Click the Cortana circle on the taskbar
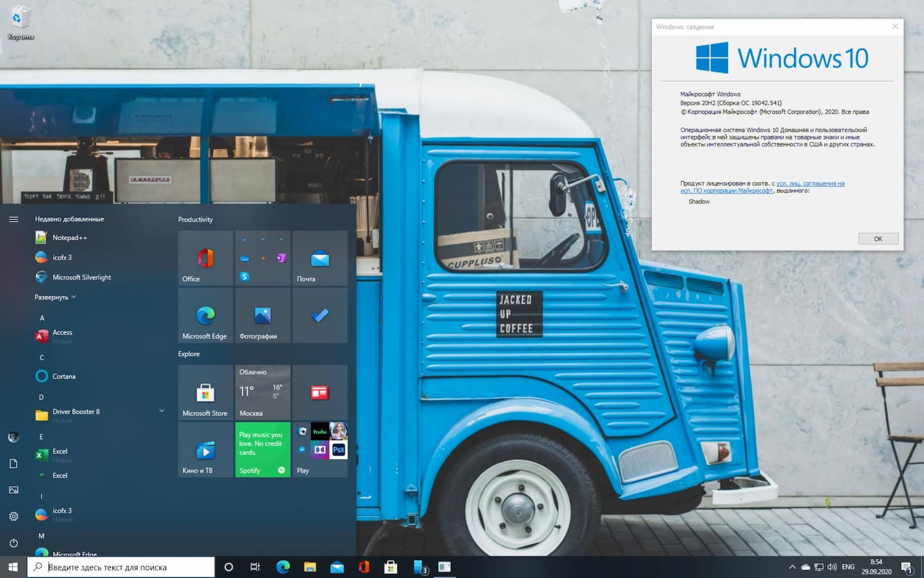Viewport: 924px width, 578px height. pos(229,567)
